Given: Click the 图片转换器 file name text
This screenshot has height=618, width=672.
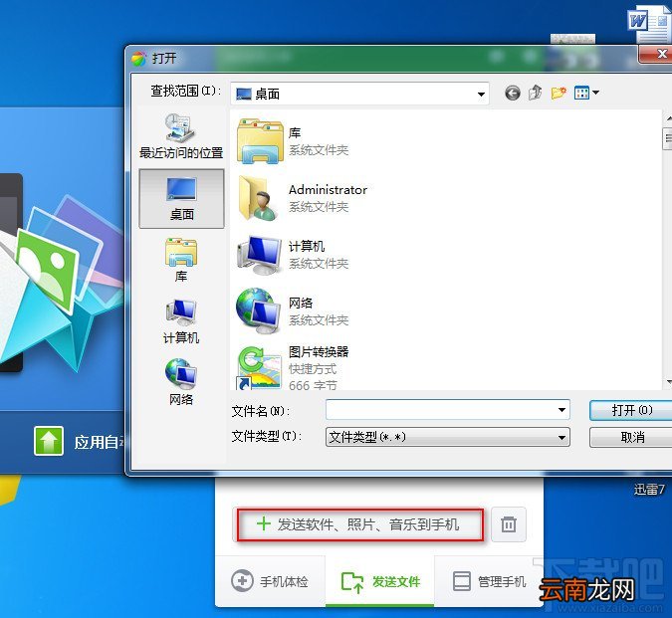Looking at the screenshot, I should 319,351.
